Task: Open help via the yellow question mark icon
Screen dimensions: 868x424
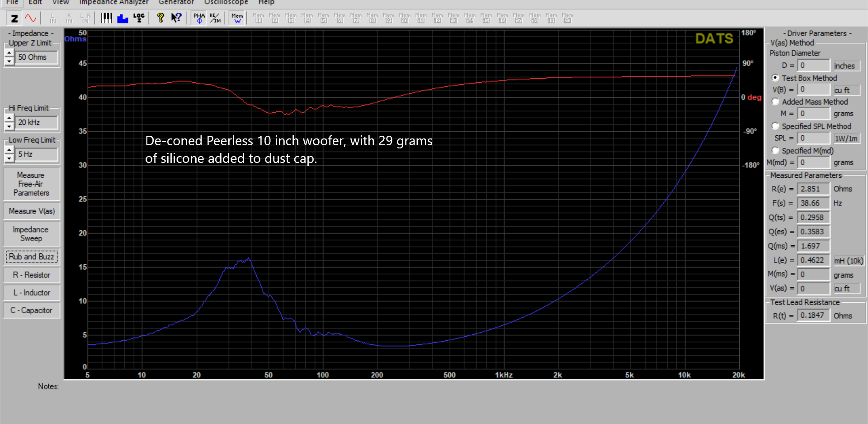Action: point(160,19)
